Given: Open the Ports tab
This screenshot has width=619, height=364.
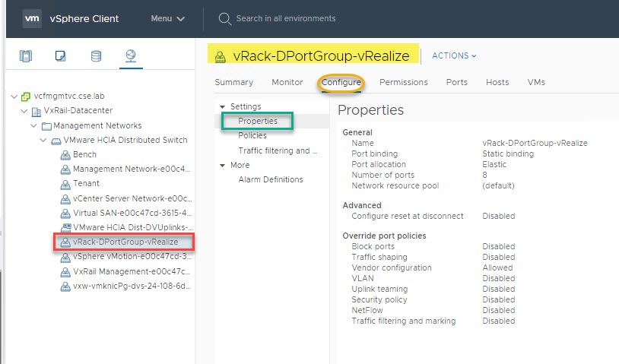Looking at the screenshot, I should tap(456, 82).
